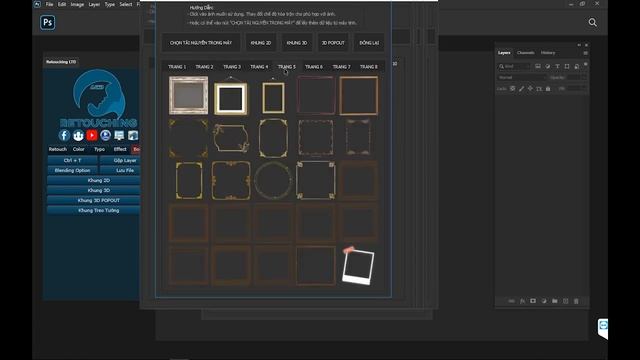Go to TRANG 2 page tab
This screenshot has width=640, height=360.
click(x=204, y=67)
